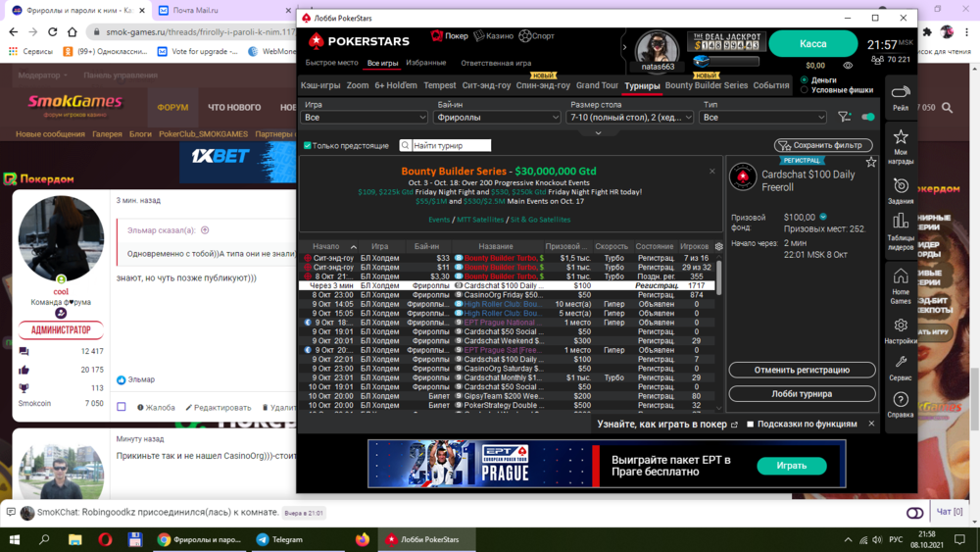This screenshot has height=552, width=980.
Task: Open Бай-ин dropdown set to Фрироллы
Action: [x=498, y=117]
